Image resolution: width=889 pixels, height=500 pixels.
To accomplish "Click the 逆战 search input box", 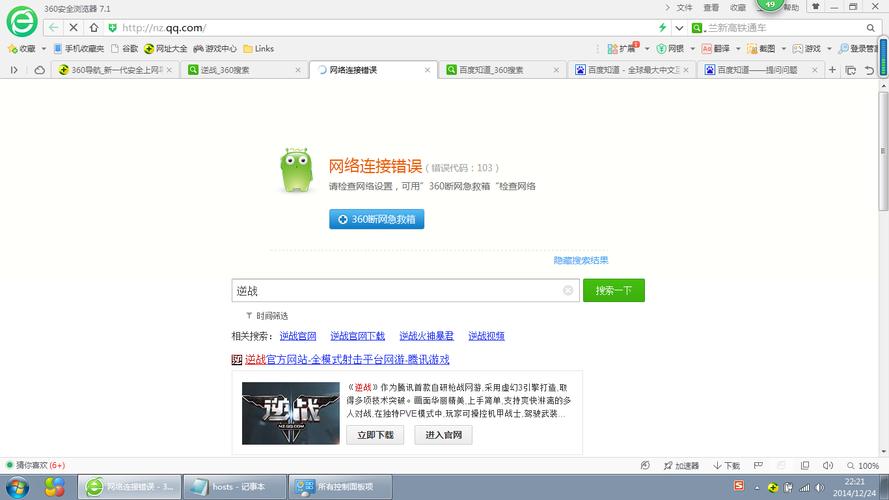I will coord(405,290).
